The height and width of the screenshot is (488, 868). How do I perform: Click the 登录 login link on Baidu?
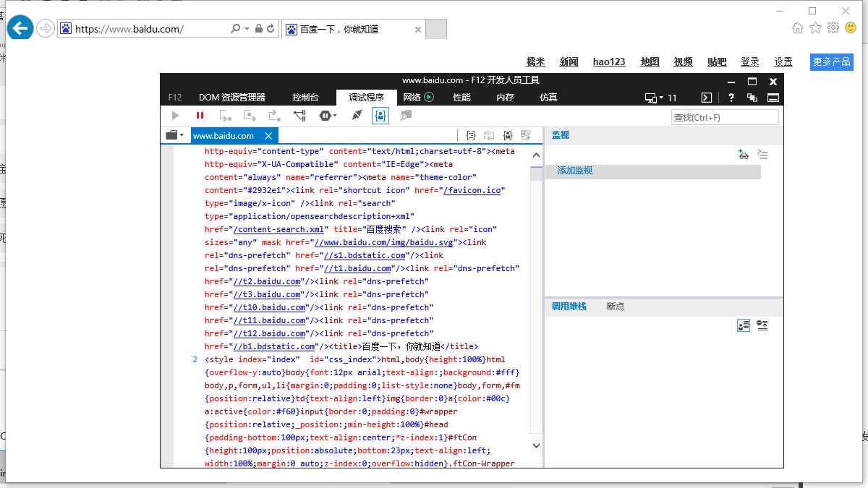coord(749,62)
